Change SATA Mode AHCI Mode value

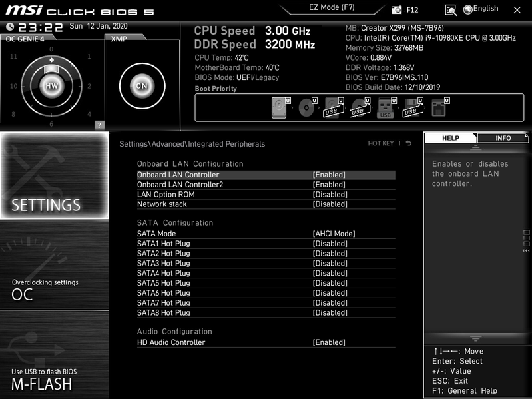click(334, 233)
